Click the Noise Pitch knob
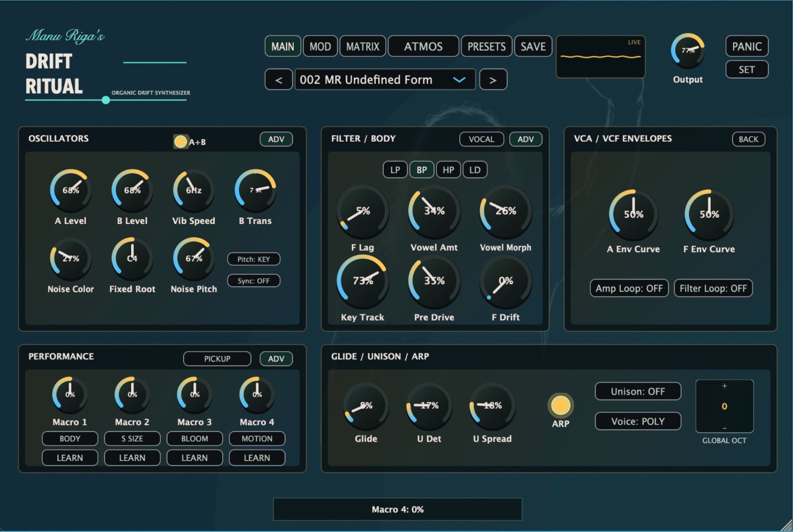Image resolution: width=793 pixels, height=532 pixels. (x=194, y=259)
